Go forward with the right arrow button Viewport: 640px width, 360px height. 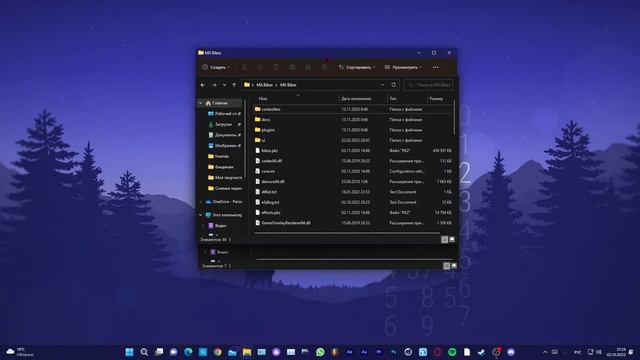tap(214, 85)
